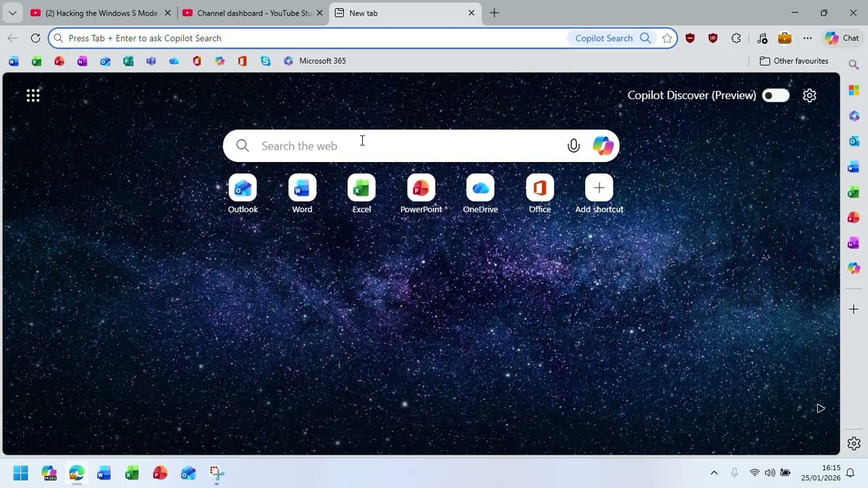Screen dimensions: 868x488
Task: Open the sidebar Word icon
Action: point(854,167)
